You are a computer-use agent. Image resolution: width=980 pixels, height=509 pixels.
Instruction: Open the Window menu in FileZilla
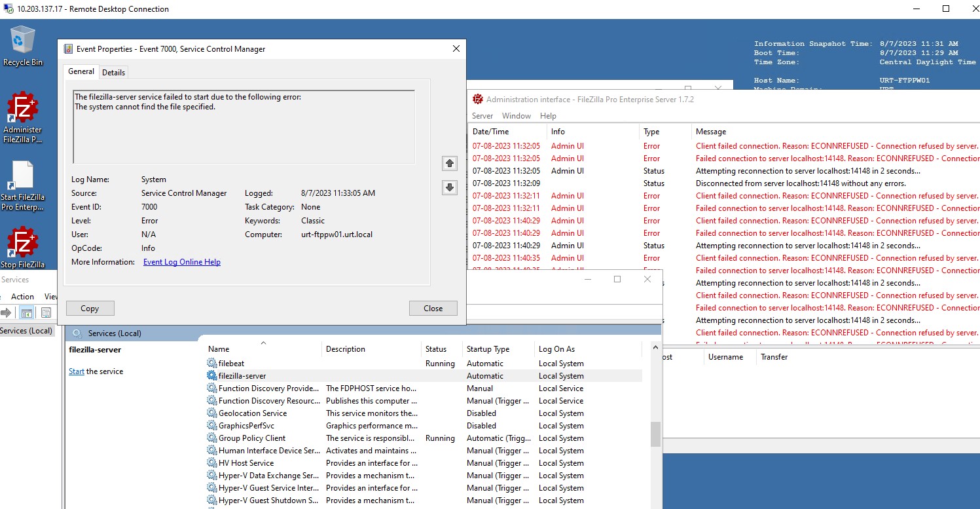[x=517, y=116]
